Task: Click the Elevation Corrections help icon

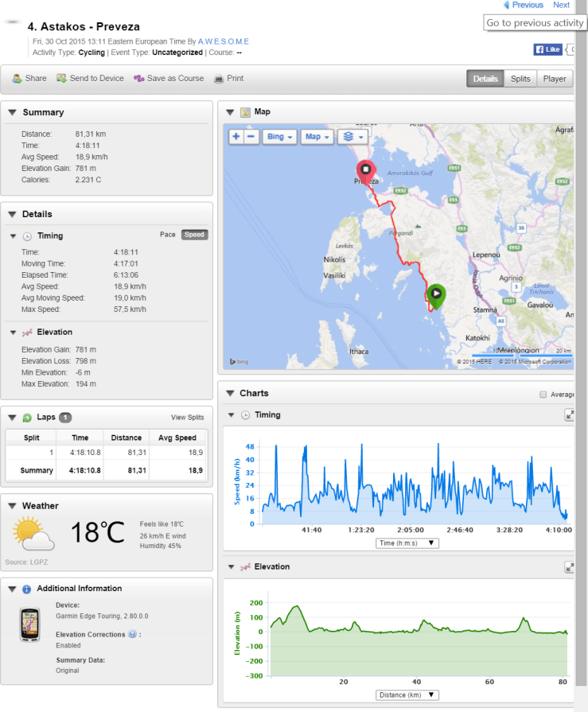Action: (131, 635)
